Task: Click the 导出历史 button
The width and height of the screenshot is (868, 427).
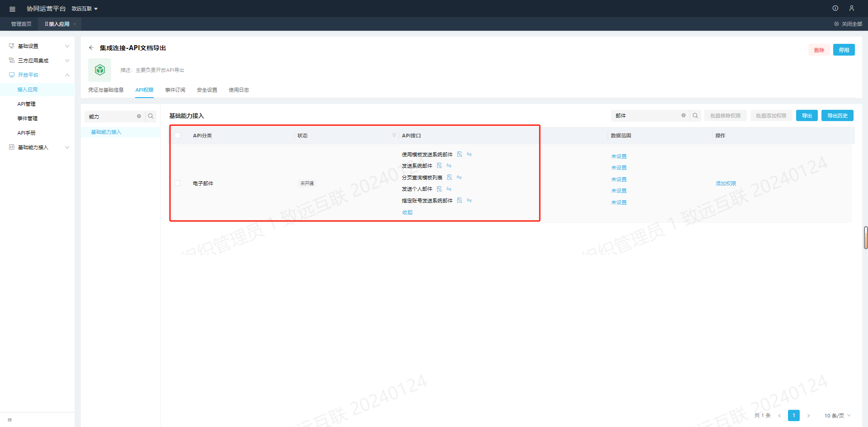Action: click(x=837, y=116)
